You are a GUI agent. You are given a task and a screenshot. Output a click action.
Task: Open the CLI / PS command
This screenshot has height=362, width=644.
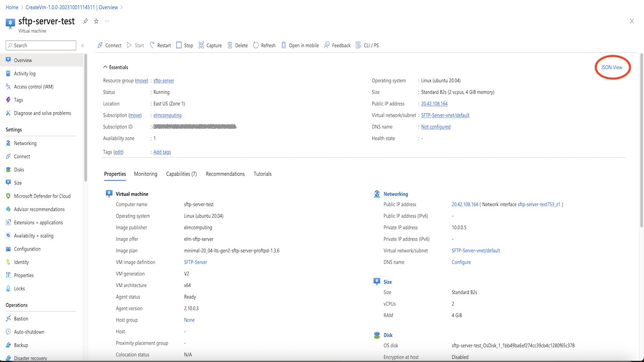pyautogui.click(x=367, y=45)
